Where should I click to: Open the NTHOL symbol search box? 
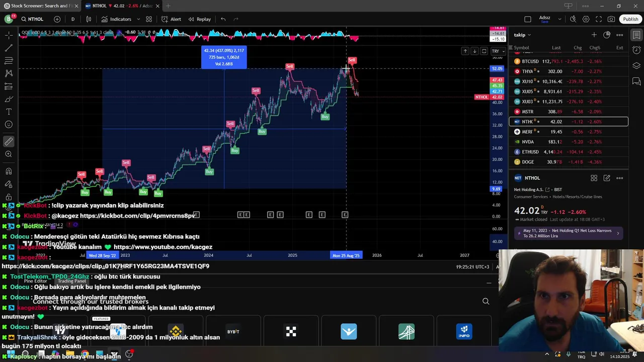point(33,19)
